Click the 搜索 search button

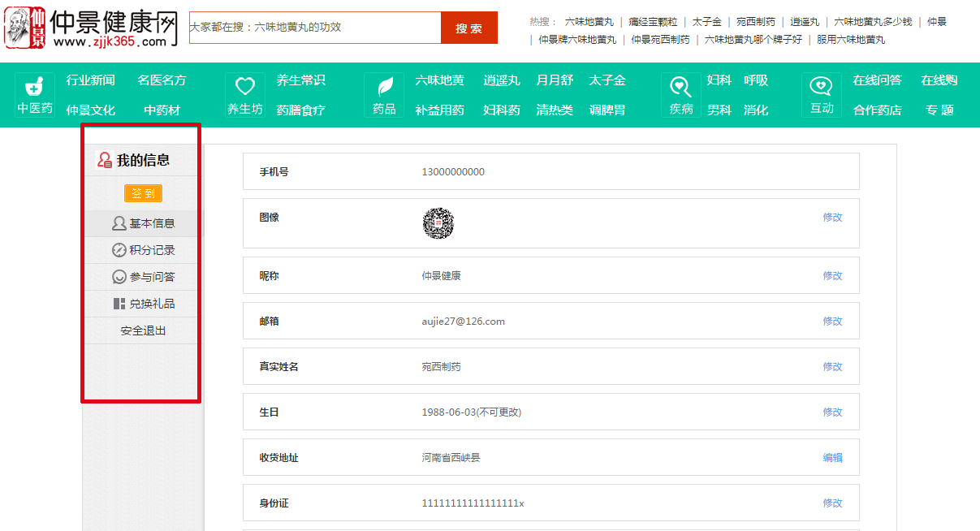(469, 28)
